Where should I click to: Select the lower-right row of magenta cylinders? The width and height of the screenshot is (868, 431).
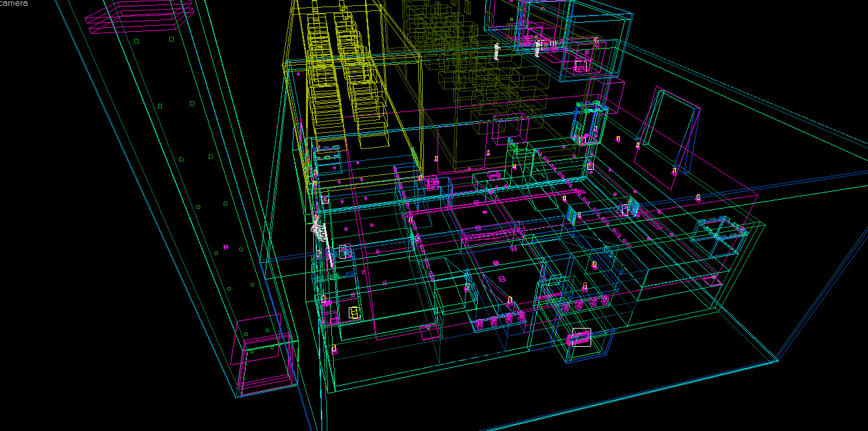pos(583,303)
